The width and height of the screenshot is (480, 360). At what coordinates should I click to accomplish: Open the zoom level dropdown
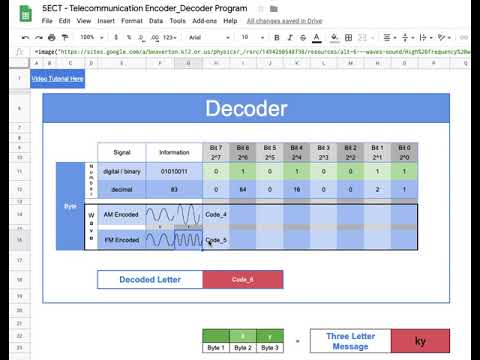[x=92, y=37]
